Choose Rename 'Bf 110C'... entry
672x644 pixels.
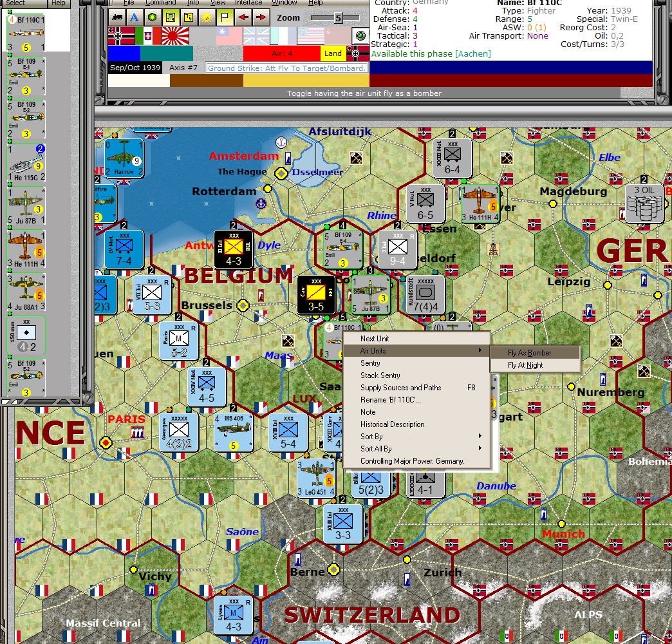click(416, 400)
